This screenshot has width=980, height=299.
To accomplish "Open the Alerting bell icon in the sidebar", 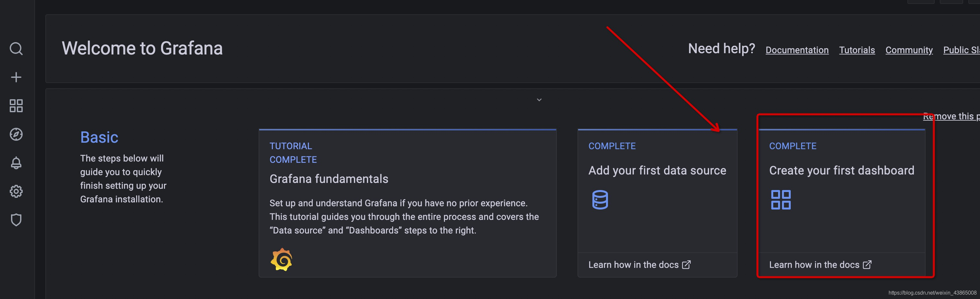I will tap(16, 163).
